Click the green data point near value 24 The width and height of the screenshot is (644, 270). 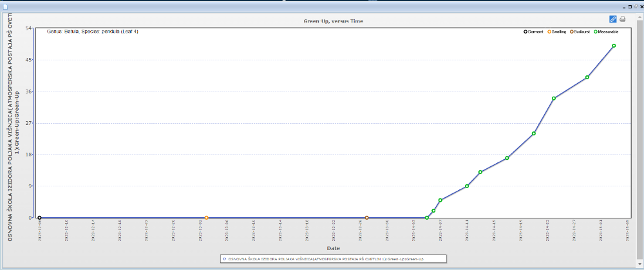click(534, 133)
